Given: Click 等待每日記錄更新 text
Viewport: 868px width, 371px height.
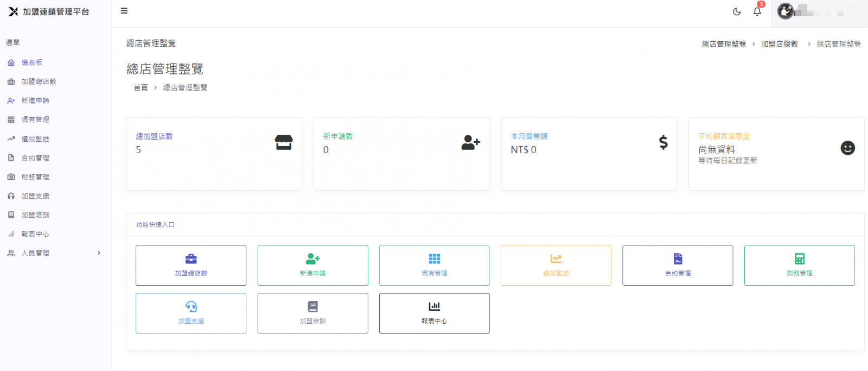Looking at the screenshot, I should 727,160.
